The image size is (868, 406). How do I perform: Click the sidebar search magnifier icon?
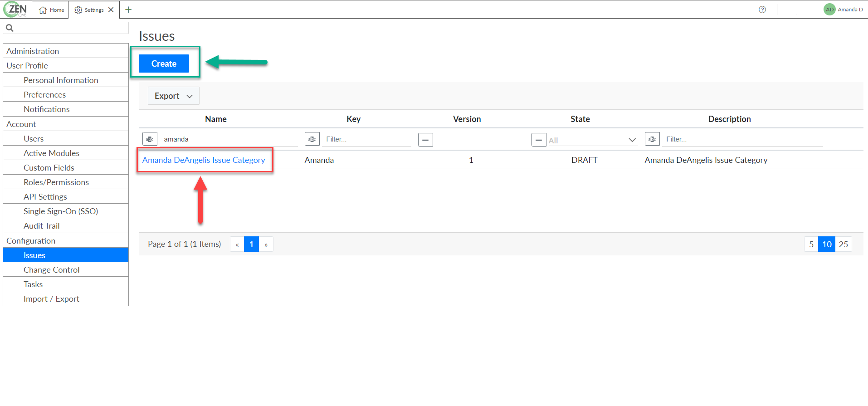point(10,28)
